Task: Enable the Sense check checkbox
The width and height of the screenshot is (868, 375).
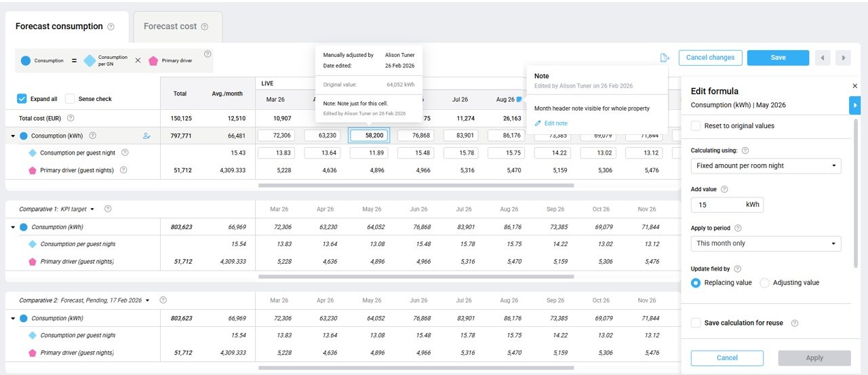Action: tap(70, 99)
